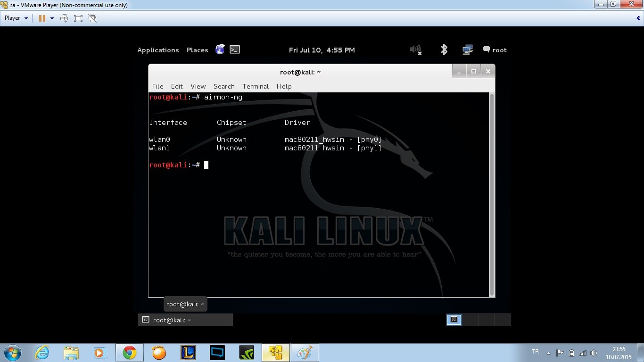Open the Windows volume speaker icon in tray

point(594,353)
